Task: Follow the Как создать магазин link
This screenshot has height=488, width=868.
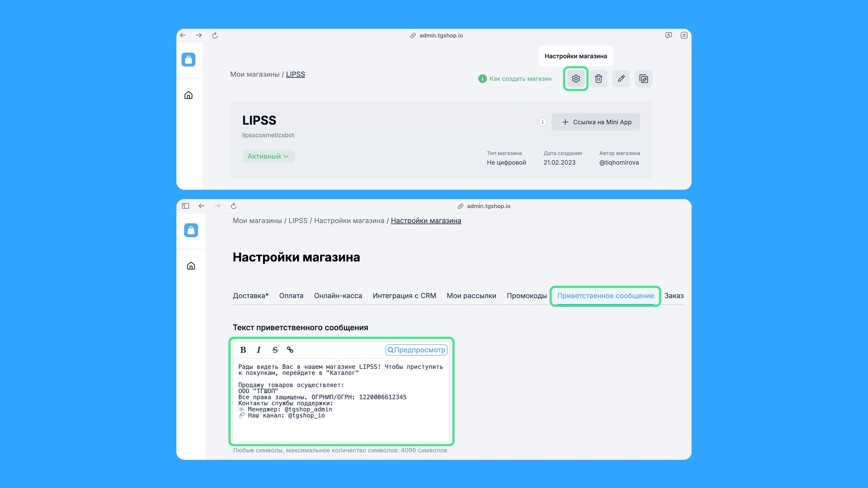Action: pos(520,78)
